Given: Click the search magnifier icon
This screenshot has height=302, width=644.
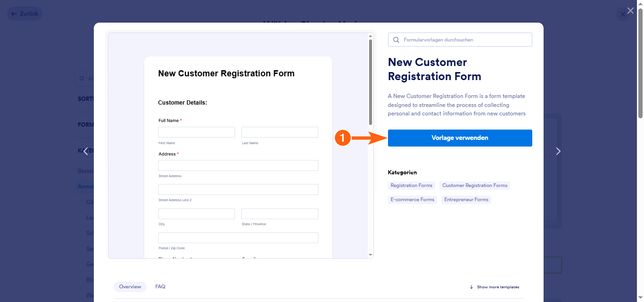Looking at the screenshot, I should [x=396, y=40].
